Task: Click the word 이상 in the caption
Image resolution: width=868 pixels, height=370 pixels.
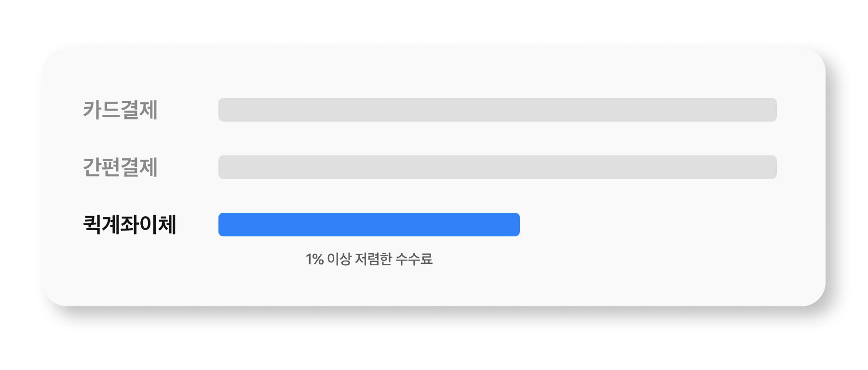Action: [339, 259]
